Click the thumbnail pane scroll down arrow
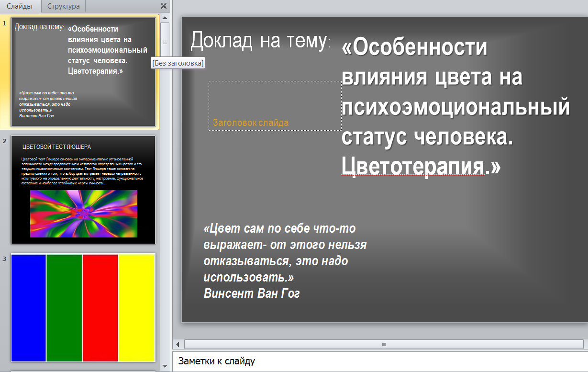Image resolution: width=588 pixels, height=372 pixels. coord(165,367)
